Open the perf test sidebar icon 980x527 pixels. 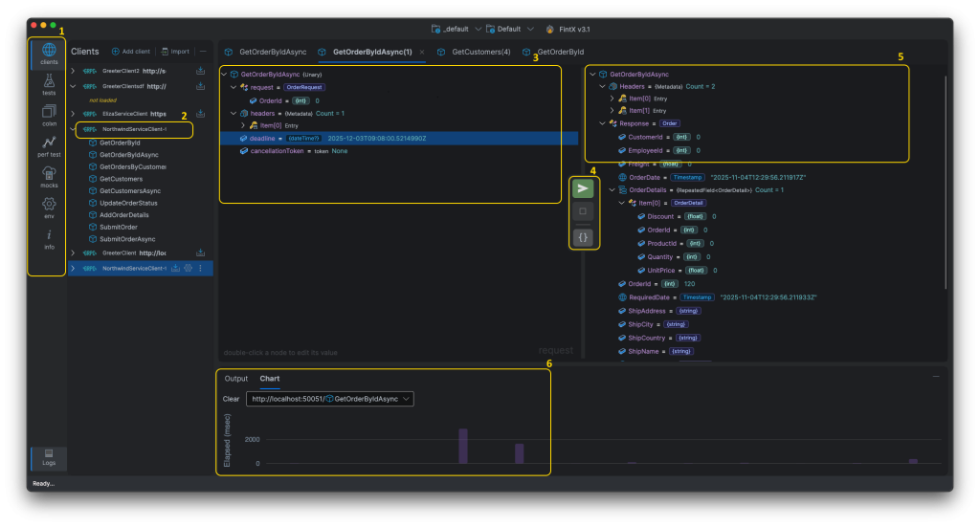[x=49, y=145]
